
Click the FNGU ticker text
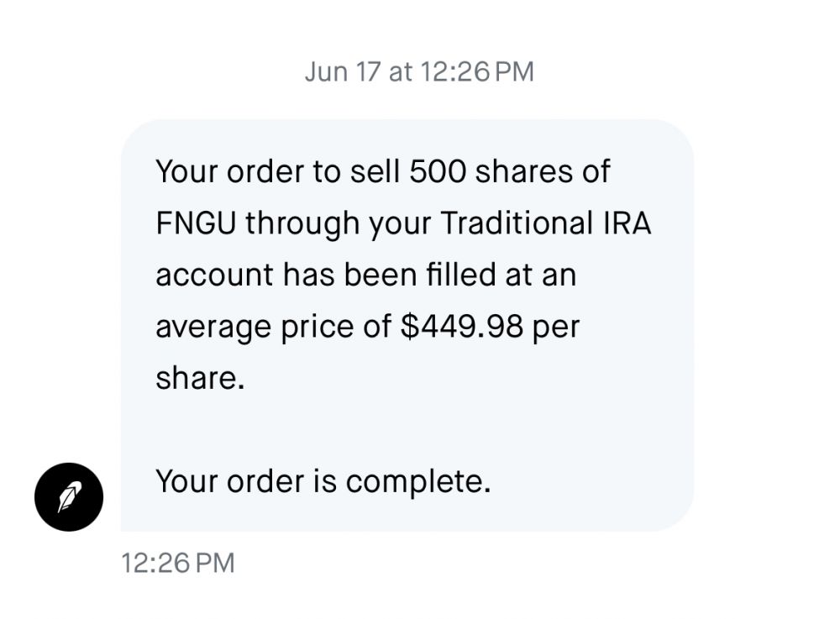[x=196, y=223]
